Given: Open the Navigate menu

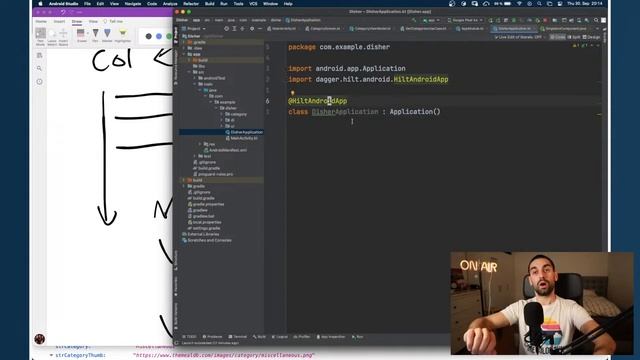Looking at the screenshot, I should (133, 4).
